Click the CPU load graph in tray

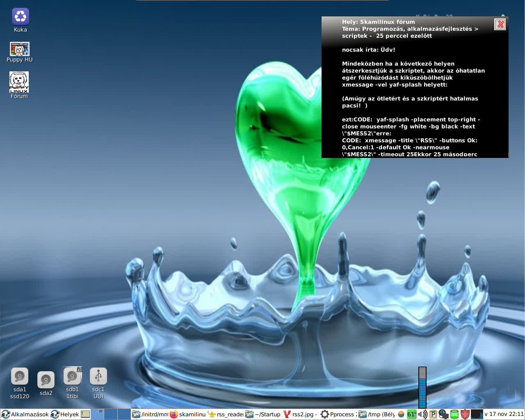(477, 414)
